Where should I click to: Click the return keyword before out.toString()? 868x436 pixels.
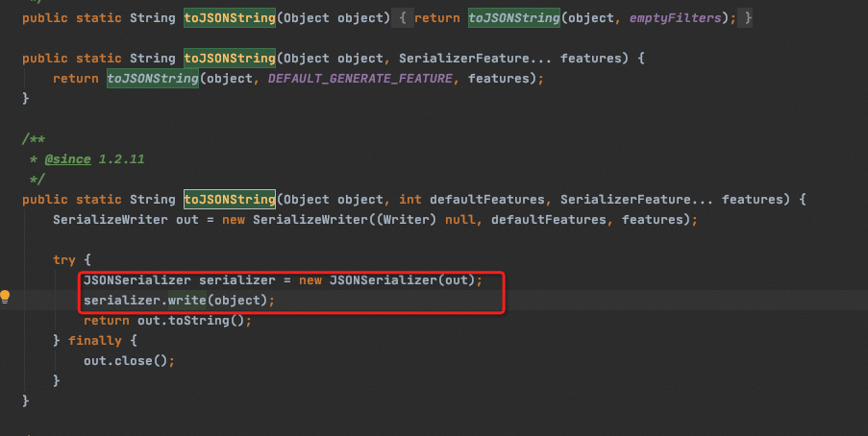click(107, 321)
